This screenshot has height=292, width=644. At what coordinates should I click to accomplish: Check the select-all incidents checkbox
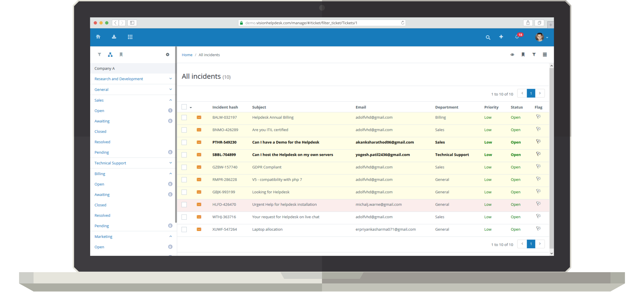(x=184, y=107)
